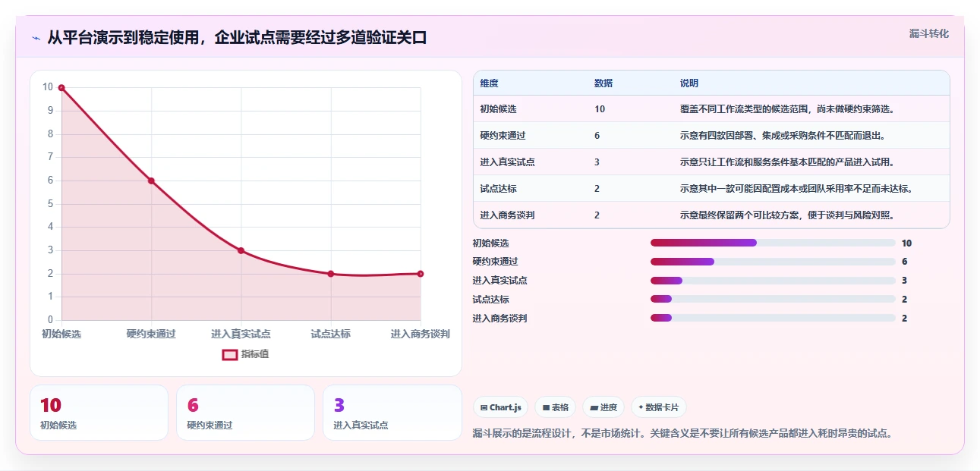This screenshot has height=471, width=980.
Task: Click the 说明 column header
Action: tap(689, 83)
